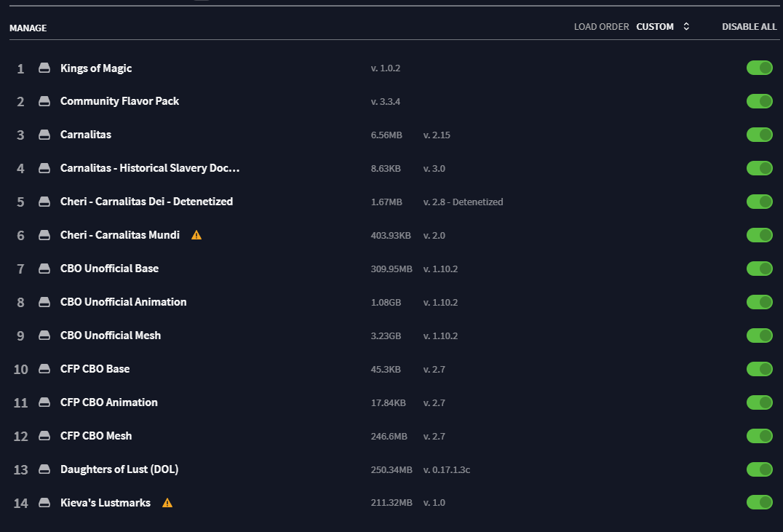Click the drive icon next to Carnalitas
Image resolution: width=783 pixels, height=532 pixels.
[x=44, y=135]
